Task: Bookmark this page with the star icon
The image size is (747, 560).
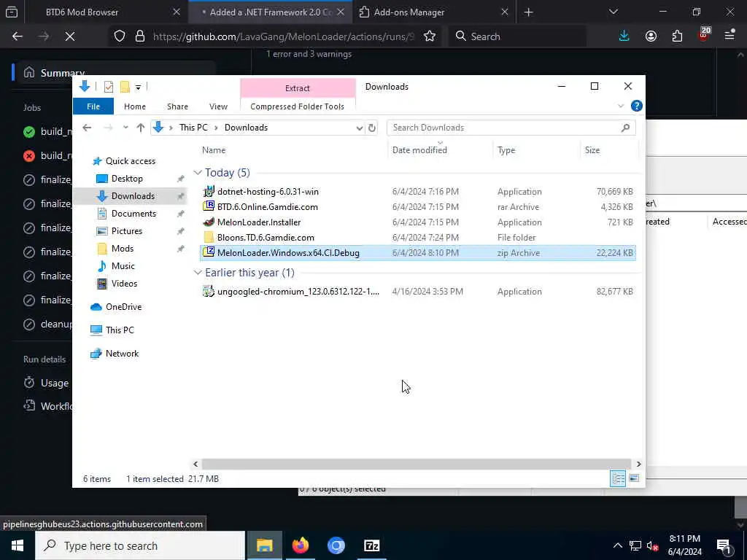Action: click(430, 36)
